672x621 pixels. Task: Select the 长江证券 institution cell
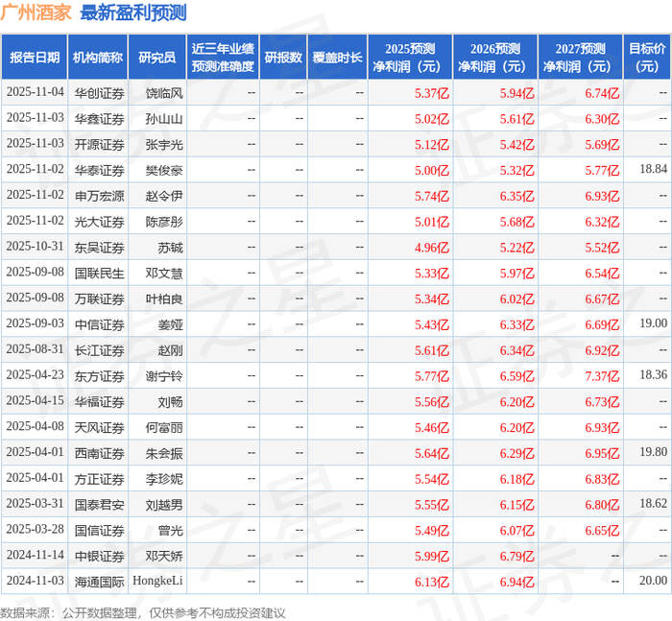click(x=100, y=350)
